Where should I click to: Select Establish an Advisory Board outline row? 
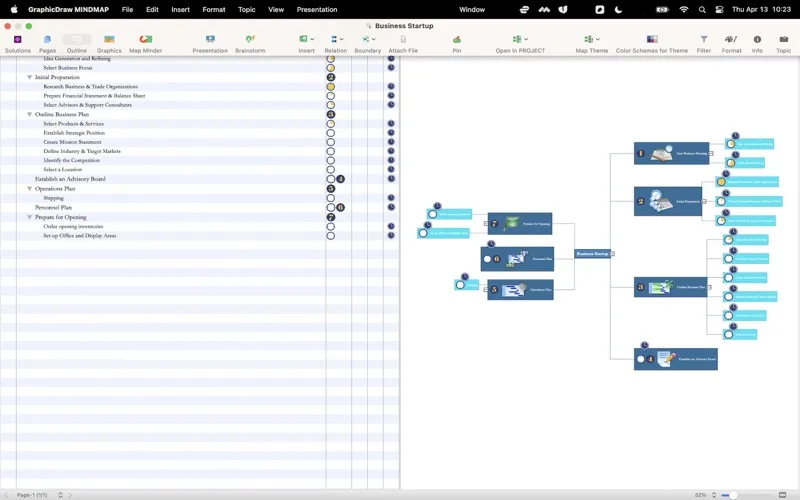pos(70,179)
